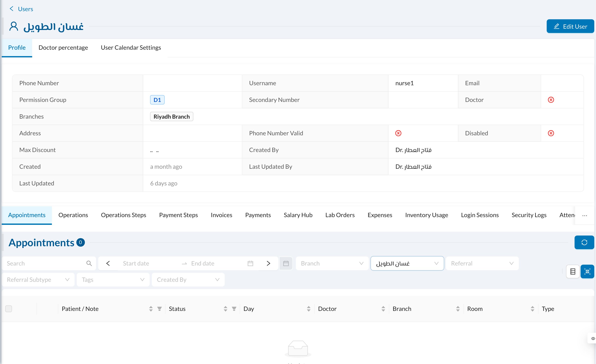
Task: Click the D1 permission group tag
Action: [157, 100]
